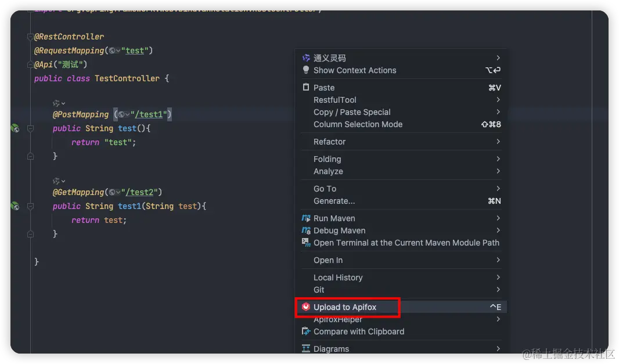This screenshot has width=619, height=364.
Task: Collapse the test1 method using its fold toggle
Action: pos(30,206)
